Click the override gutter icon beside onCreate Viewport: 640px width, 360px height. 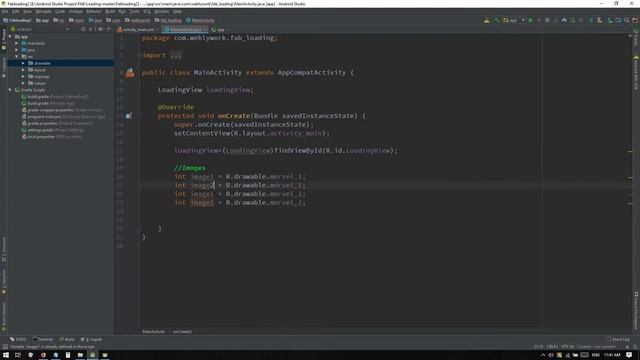128,116
